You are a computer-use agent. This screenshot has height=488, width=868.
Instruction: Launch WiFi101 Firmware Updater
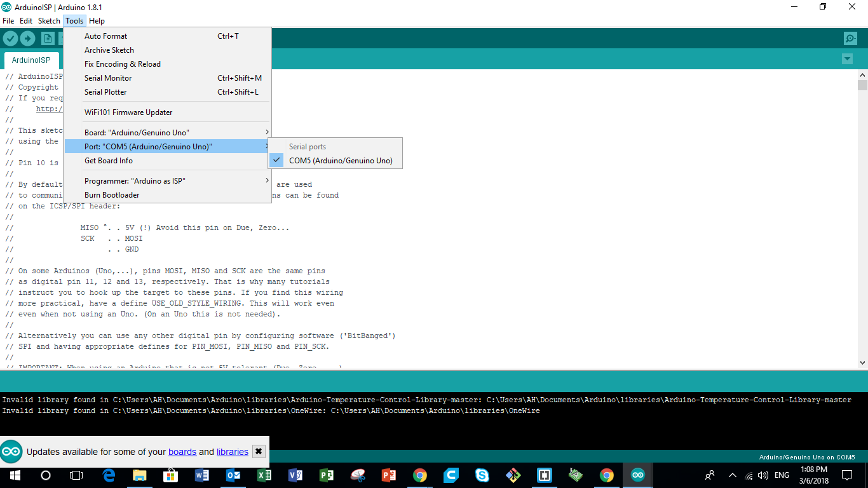[x=168, y=112]
